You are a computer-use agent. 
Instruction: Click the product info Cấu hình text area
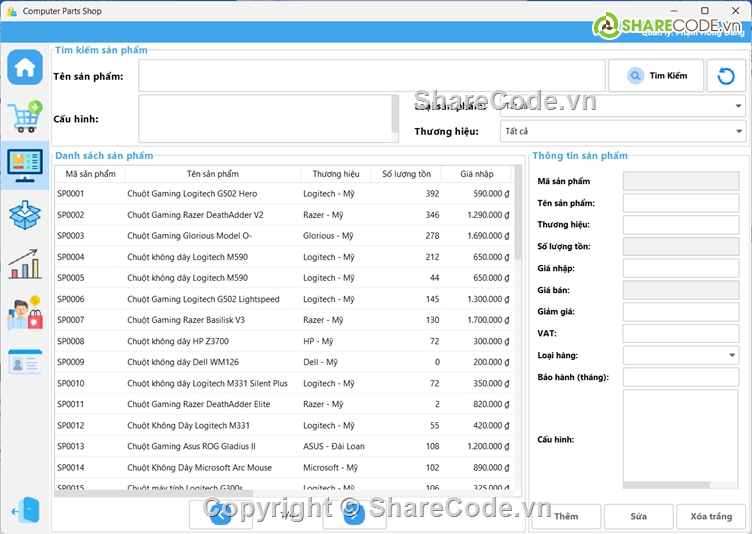tap(681, 436)
